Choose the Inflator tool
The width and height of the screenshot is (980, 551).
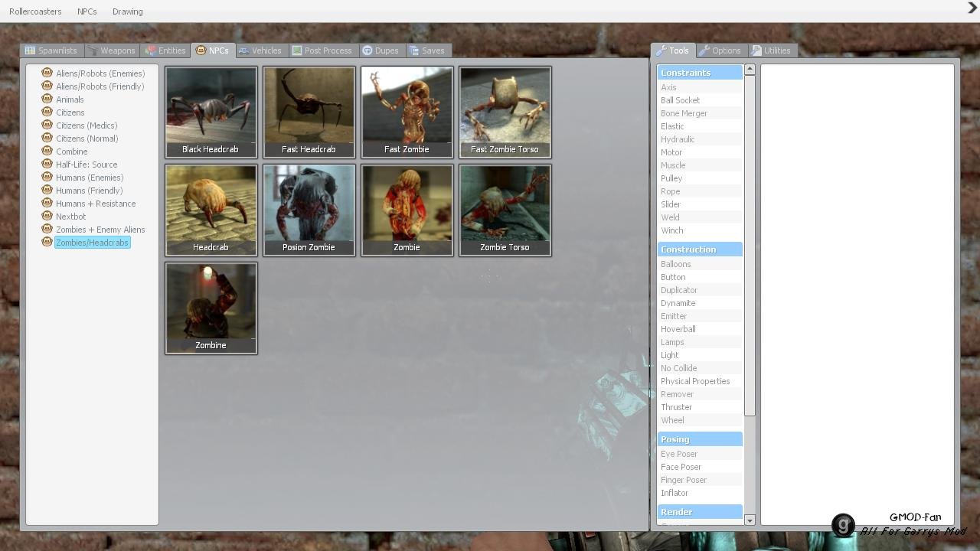(x=700, y=493)
